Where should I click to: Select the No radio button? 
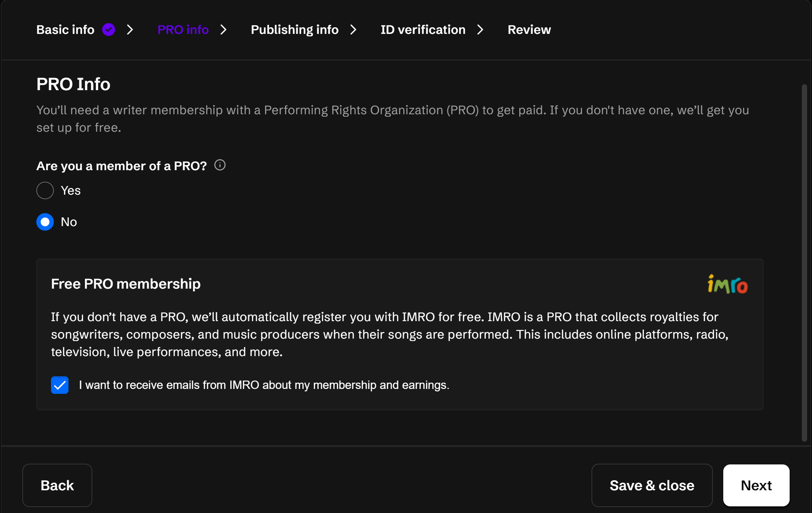(x=45, y=222)
